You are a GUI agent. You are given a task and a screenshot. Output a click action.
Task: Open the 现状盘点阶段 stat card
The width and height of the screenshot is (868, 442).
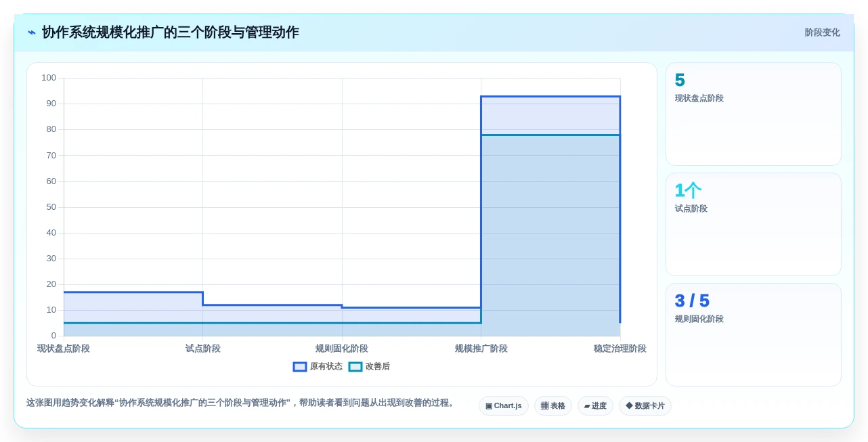(x=754, y=114)
